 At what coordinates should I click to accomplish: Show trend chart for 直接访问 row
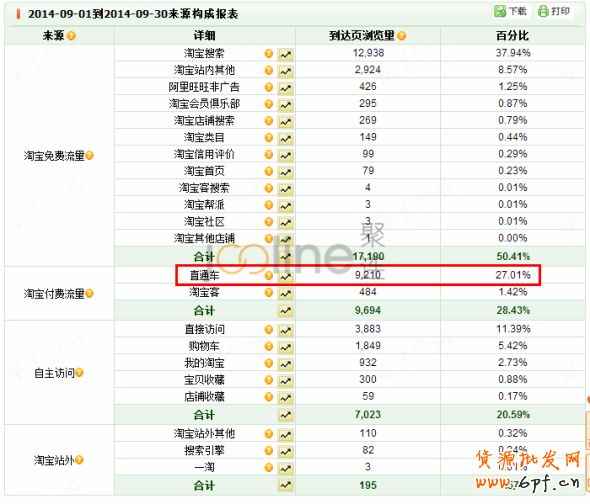tap(286, 331)
